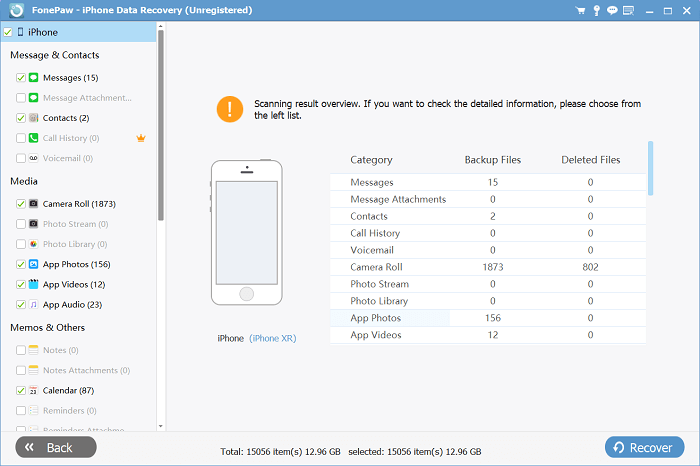Uncheck the App Videos (12) checkbox
The width and height of the screenshot is (700, 466).
click(x=21, y=284)
